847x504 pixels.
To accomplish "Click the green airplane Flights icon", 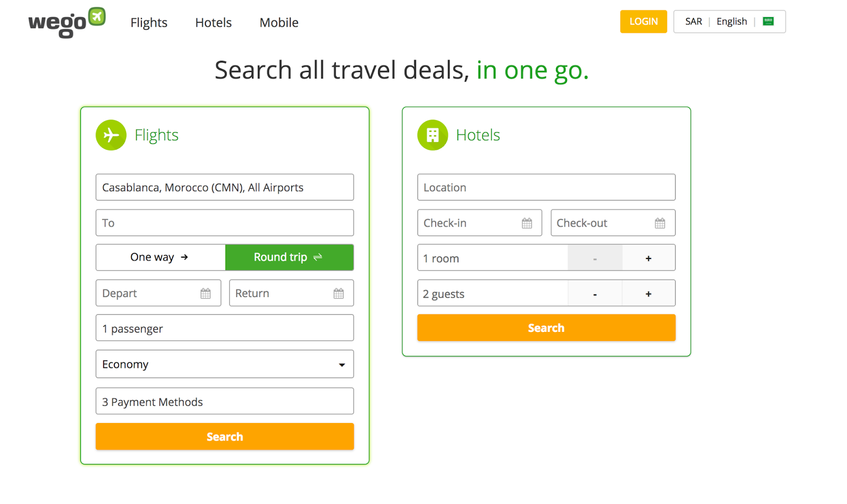I will (x=111, y=135).
